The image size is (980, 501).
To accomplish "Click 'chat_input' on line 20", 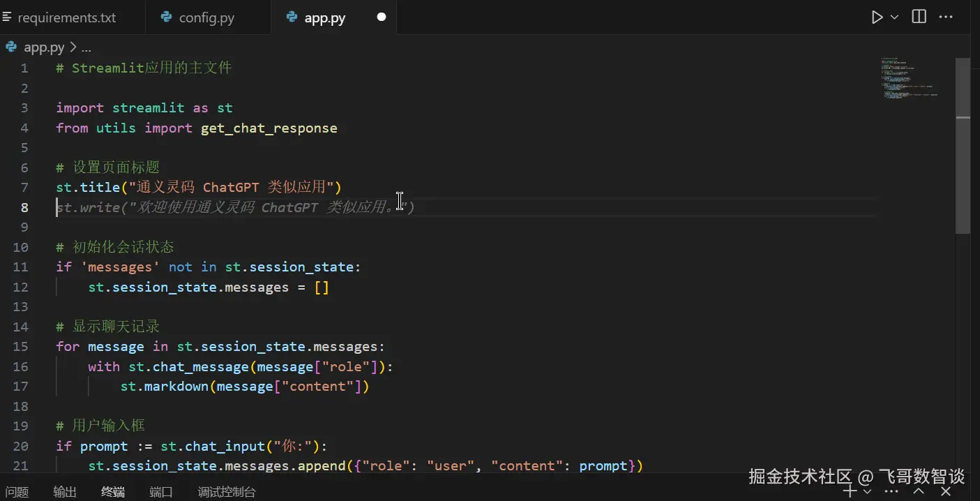I will [x=225, y=447].
